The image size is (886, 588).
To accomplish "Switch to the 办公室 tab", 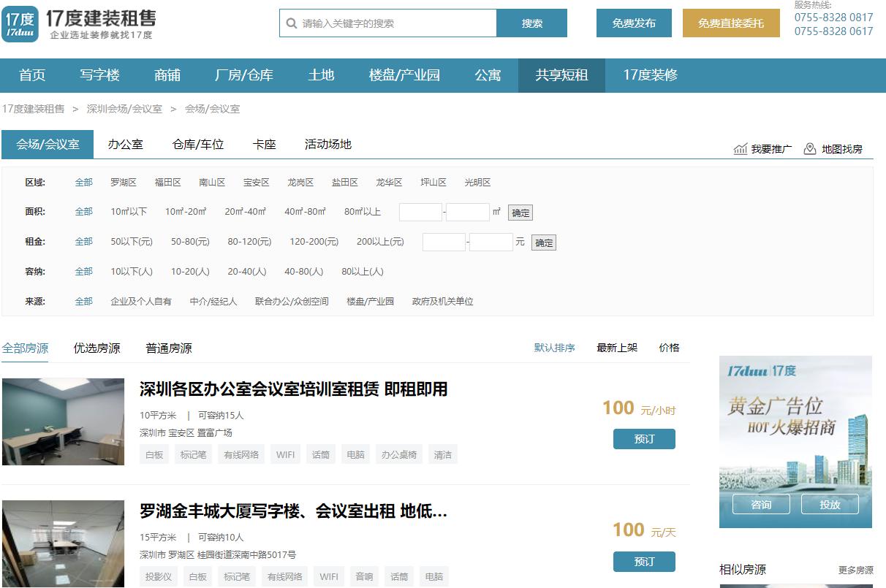I will [124, 144].
